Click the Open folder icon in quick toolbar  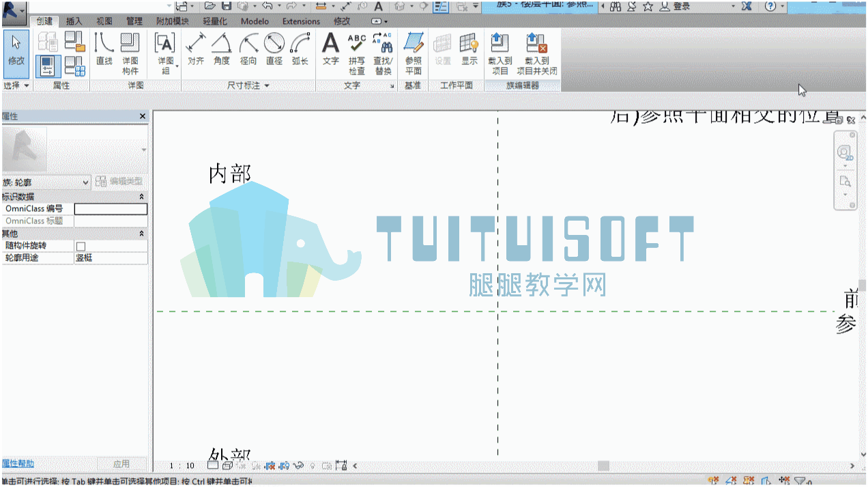click(x=211, y=6)
